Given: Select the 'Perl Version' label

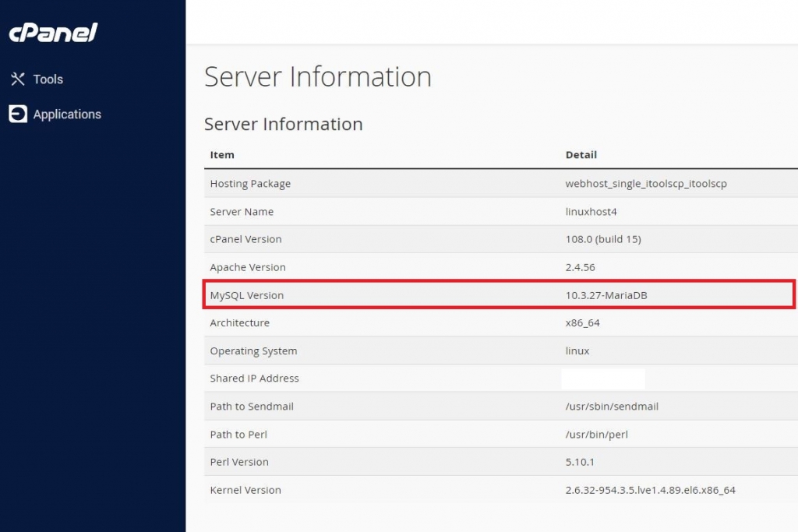Looking at the screenshot, I should point(239,462).
